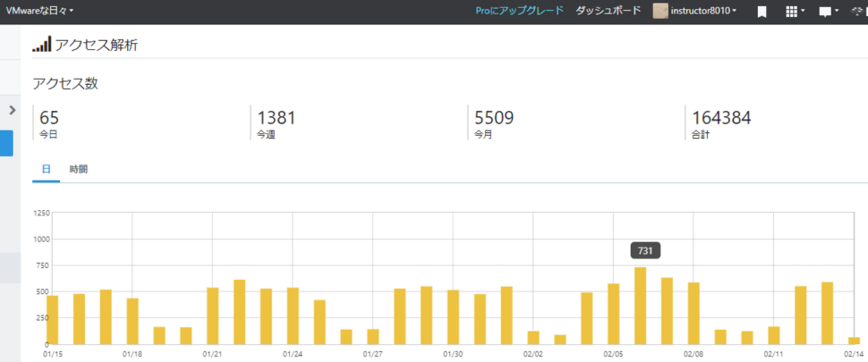Click the bookmark icon in the header
This screenshot has width=868, height=362.
762,11
